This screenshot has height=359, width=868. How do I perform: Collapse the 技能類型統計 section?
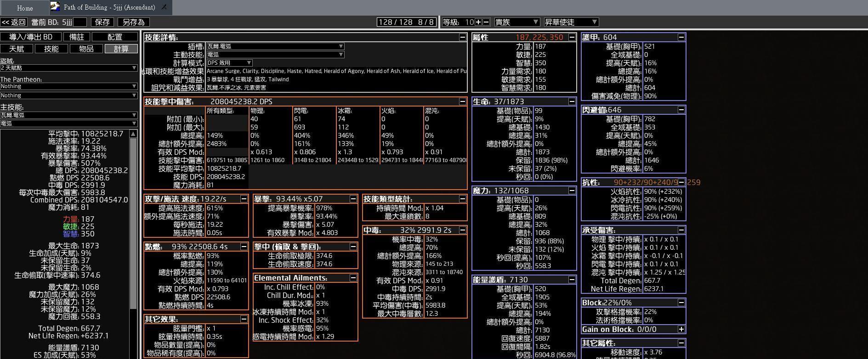coord(462,199)
